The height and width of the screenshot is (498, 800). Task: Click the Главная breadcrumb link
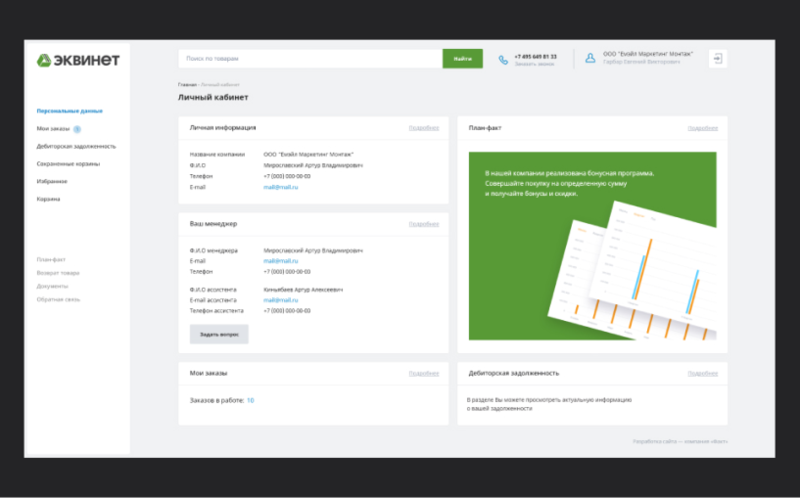tap(187, 85)
